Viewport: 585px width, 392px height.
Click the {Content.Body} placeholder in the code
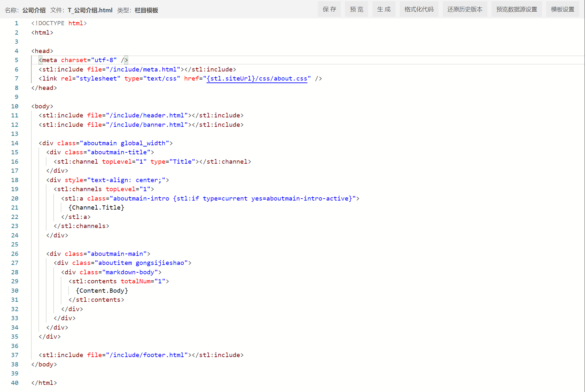102,291
